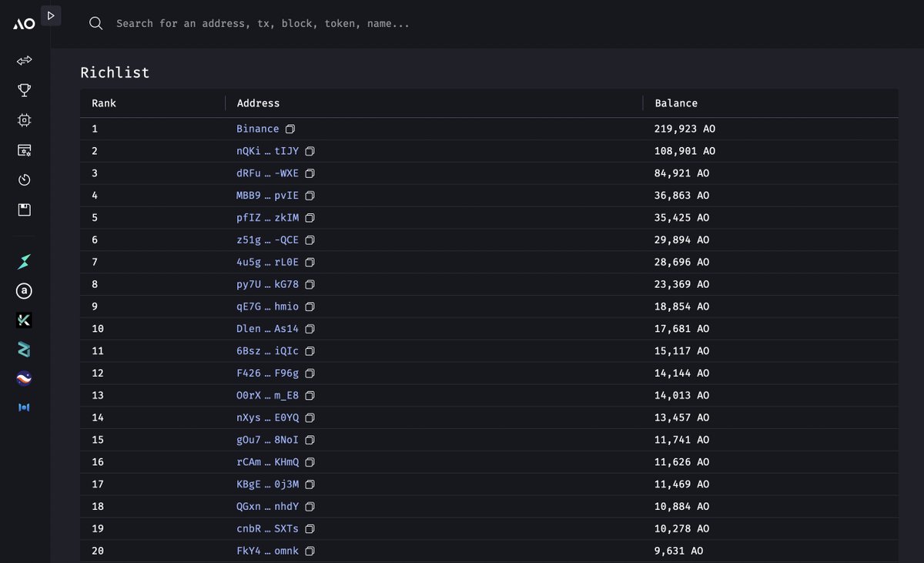Click the Address column header
Viewport: 924px width, 563px height.
(258, 103)
